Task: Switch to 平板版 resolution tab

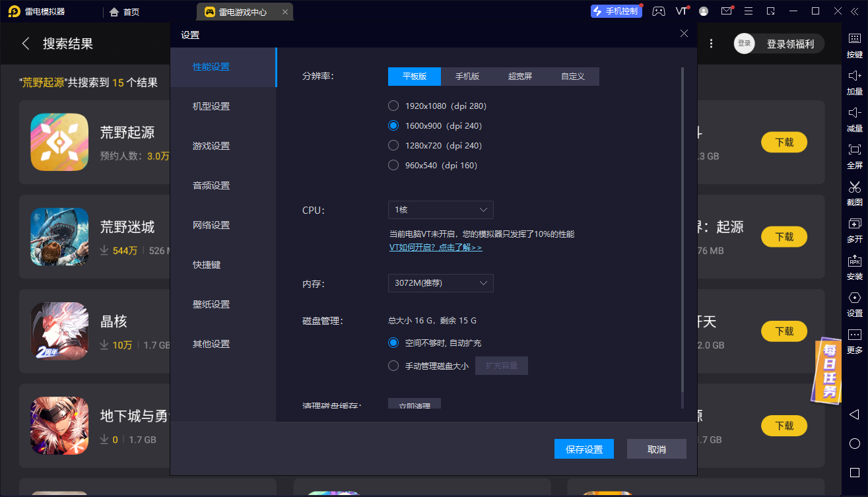Action: point(415,77)
